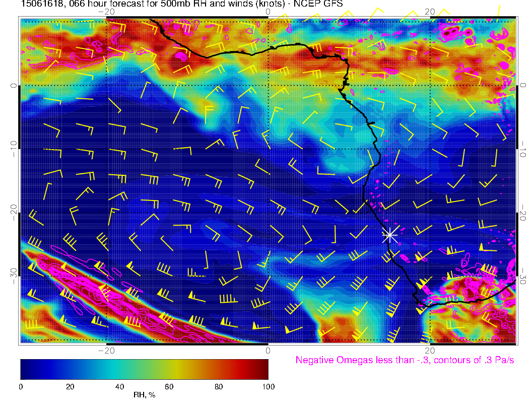Image resolution: width=532 pixels, height=411 pixels.
Task: Click the '100' colorbar tick label
Action: point(269,387)
